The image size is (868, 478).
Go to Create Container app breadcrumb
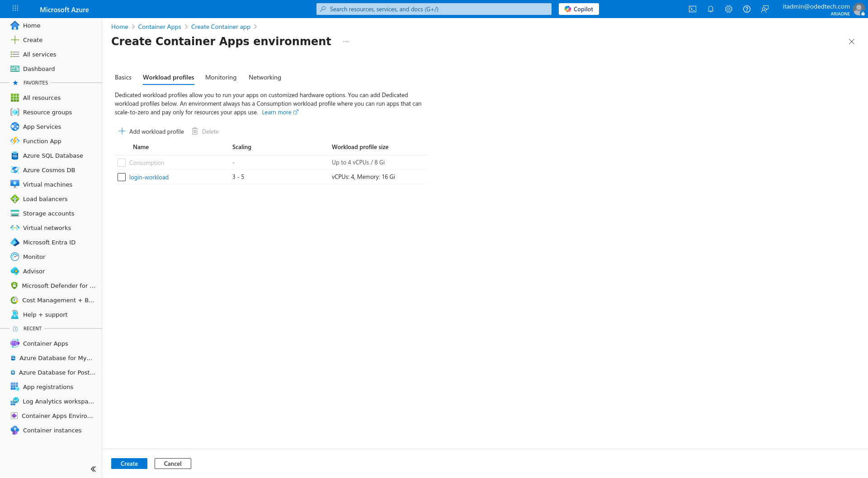click(221, 27)
